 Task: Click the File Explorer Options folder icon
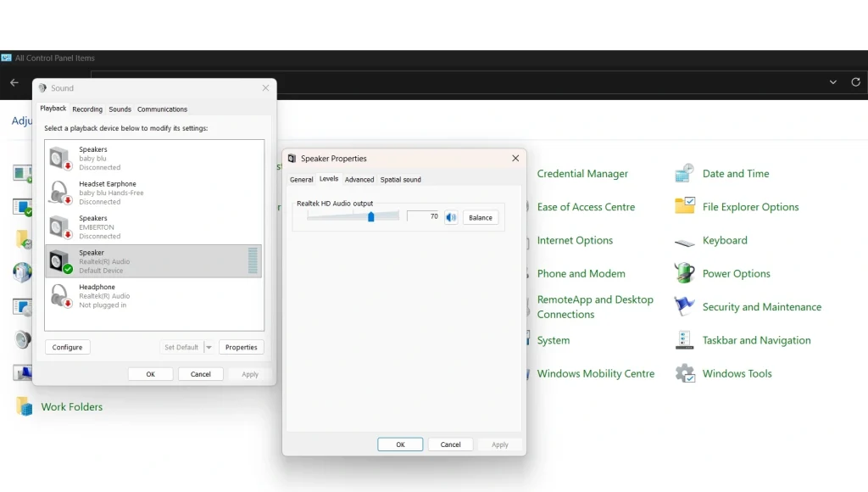[684, 206]
